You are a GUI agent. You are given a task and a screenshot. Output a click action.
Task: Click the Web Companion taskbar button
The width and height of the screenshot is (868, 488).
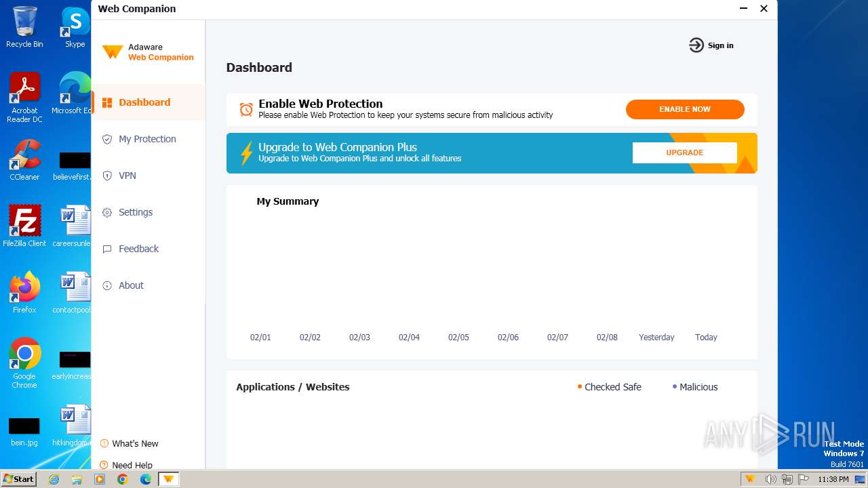(169, 479)
